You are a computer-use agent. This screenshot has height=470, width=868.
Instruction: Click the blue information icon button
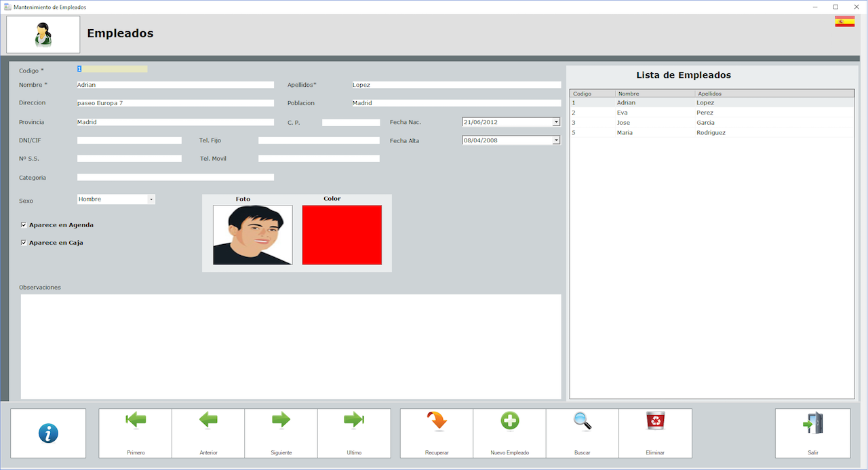[48, 433]
